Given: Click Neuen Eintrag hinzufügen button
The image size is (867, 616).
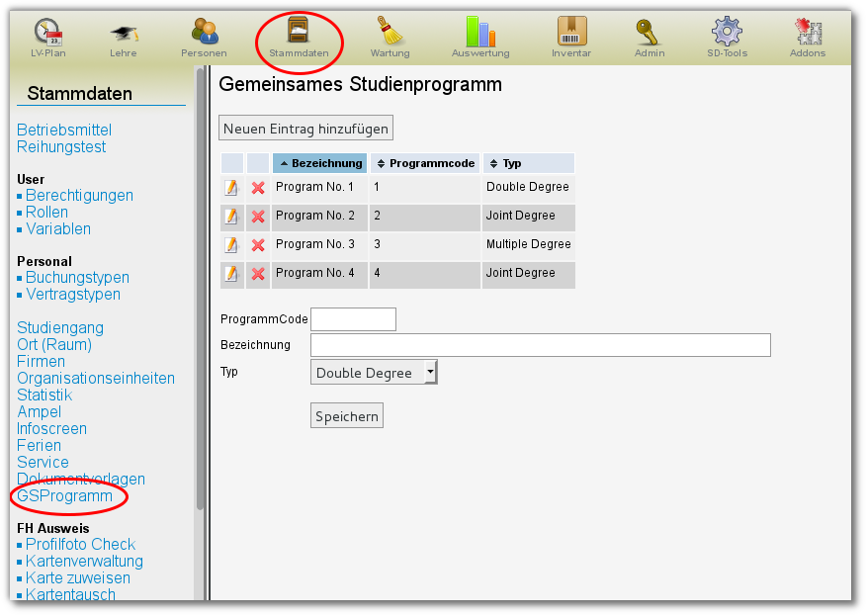Looking at the screenshot, I should click(x=306, y=129).
